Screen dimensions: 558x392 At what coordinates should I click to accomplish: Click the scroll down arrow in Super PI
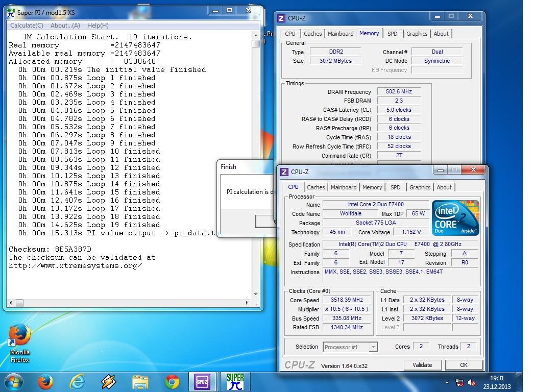[255, 295]
